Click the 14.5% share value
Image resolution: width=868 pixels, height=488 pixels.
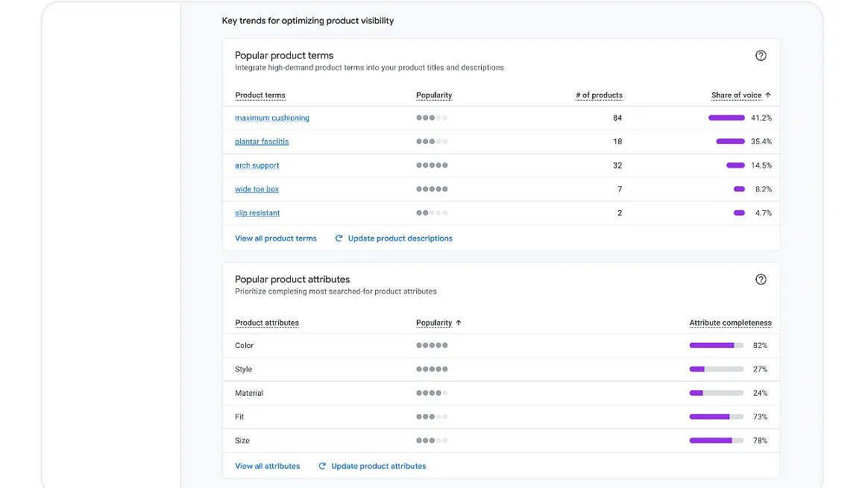[761, 165]
